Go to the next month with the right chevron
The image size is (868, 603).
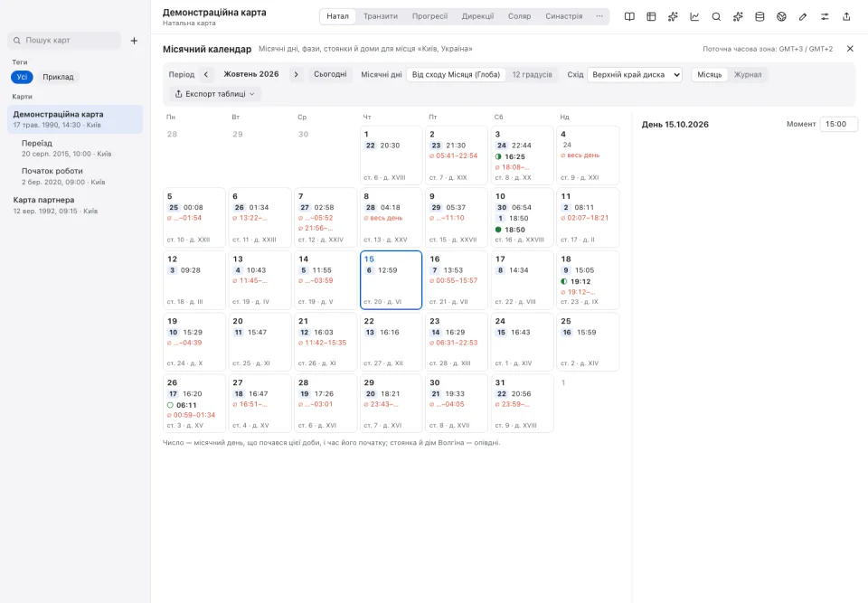click(297, 74)
